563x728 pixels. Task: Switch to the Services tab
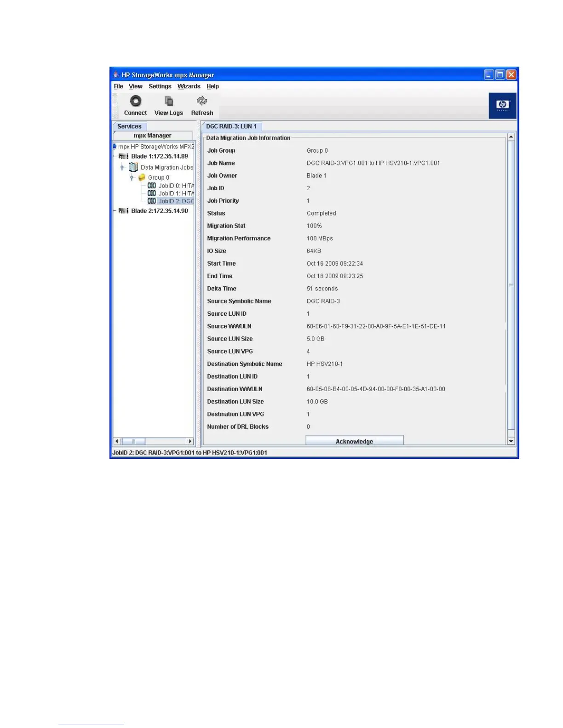pos(130,126)
